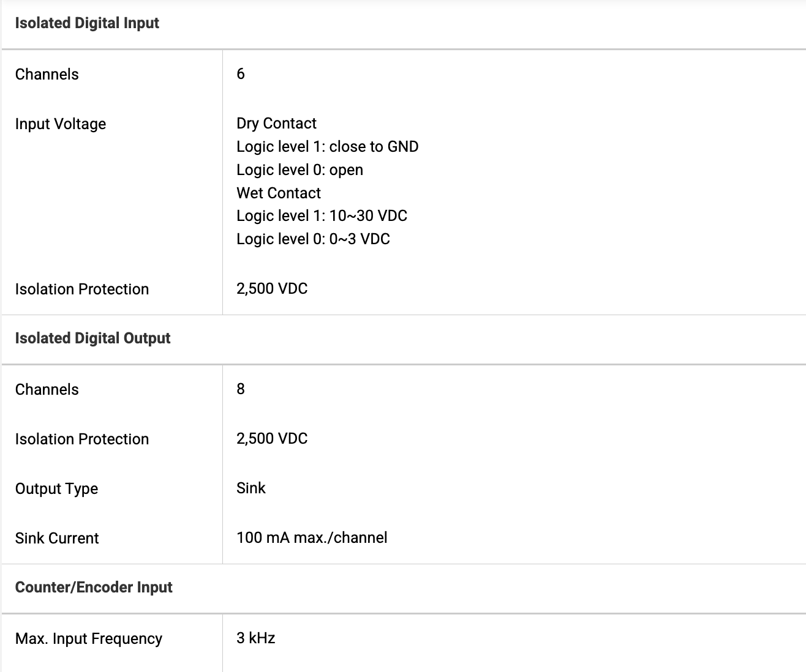Click the Output Type label
The image size is (806, 672).
point(56,489)
